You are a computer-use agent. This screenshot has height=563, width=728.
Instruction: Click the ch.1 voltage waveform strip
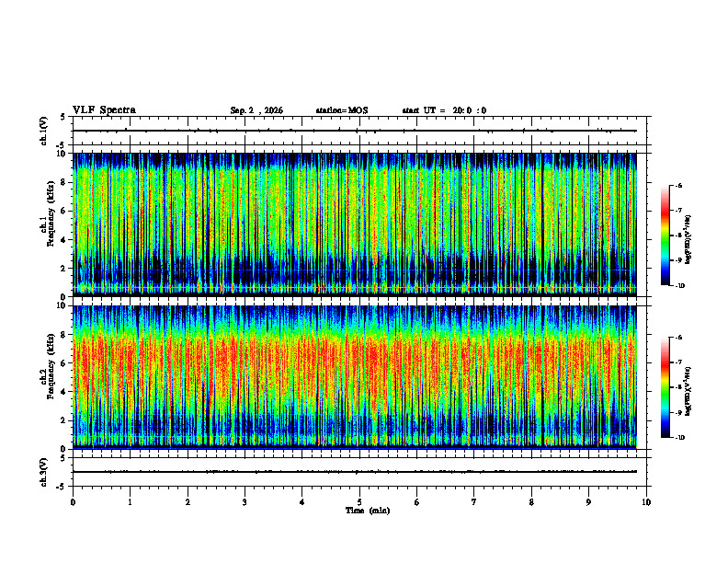pyautogui.click(x=362, y=131)
